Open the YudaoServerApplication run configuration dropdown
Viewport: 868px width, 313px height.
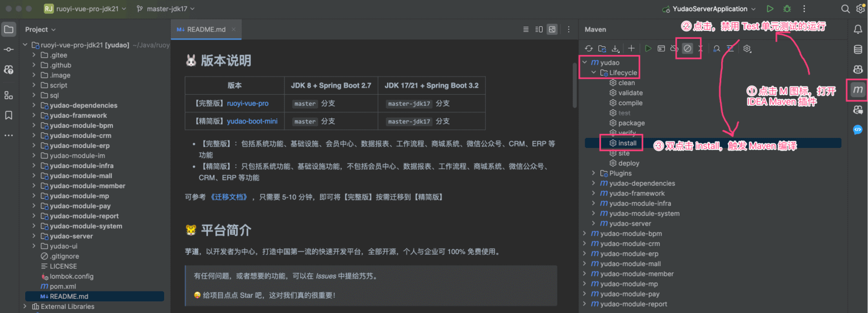tap(710, 9)
